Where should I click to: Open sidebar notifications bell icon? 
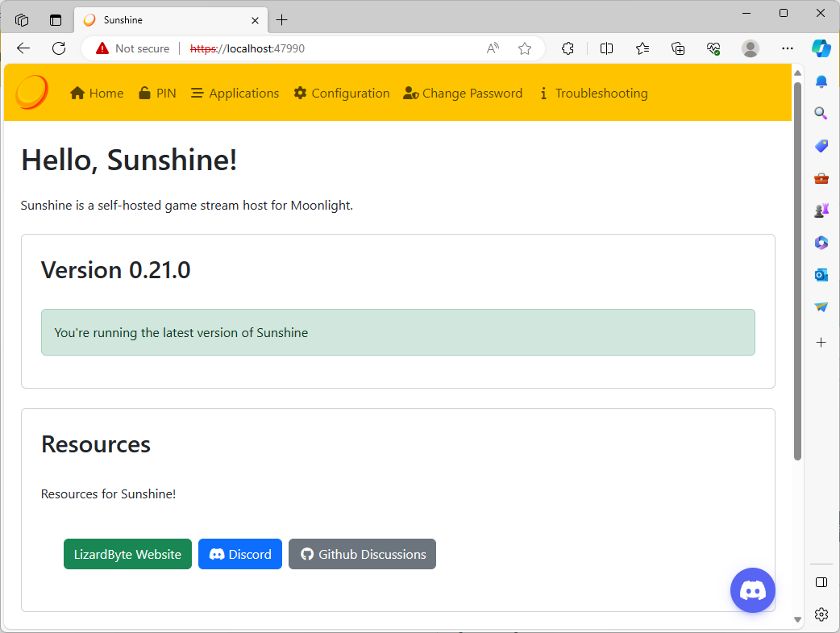point(821,81)
